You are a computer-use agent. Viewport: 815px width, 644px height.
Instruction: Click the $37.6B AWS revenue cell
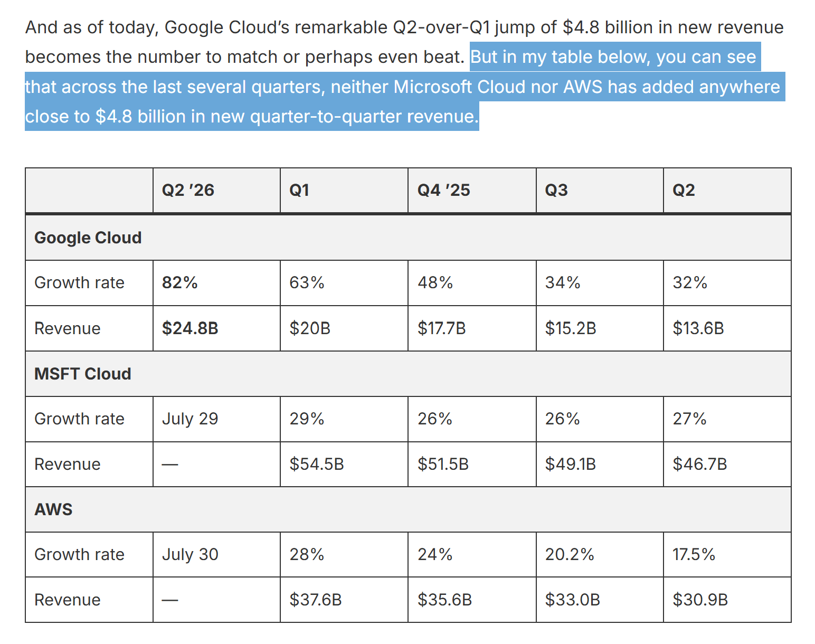[x=344, y=600]
